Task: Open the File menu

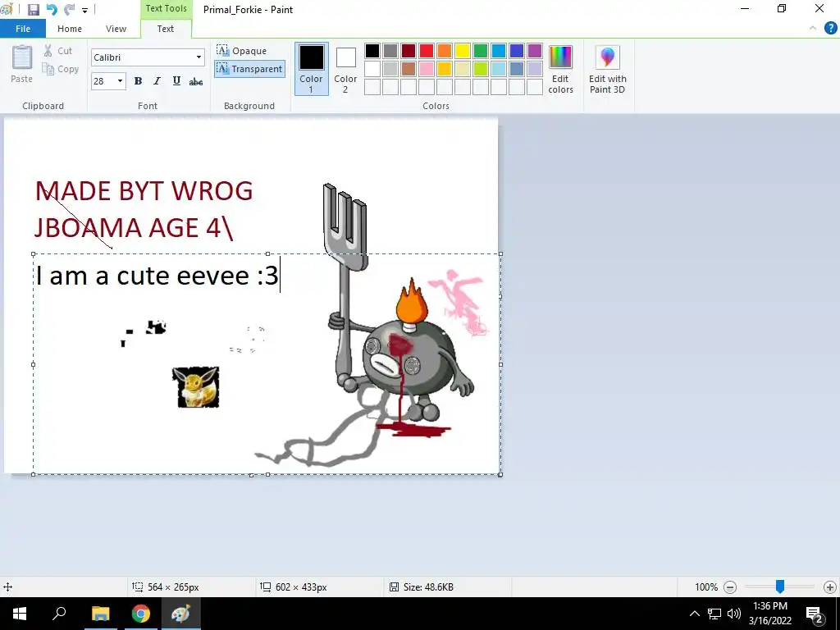Action: [23, 29]
